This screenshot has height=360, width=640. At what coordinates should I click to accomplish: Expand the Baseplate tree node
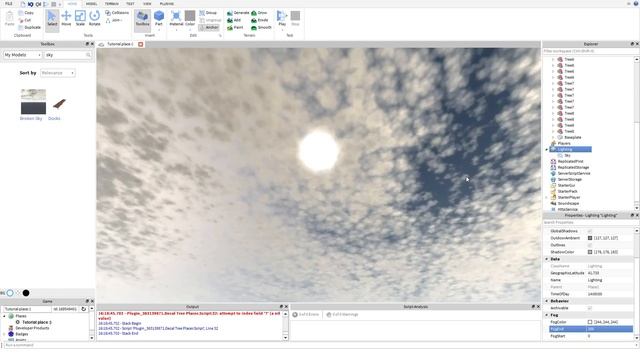[553, 138]
